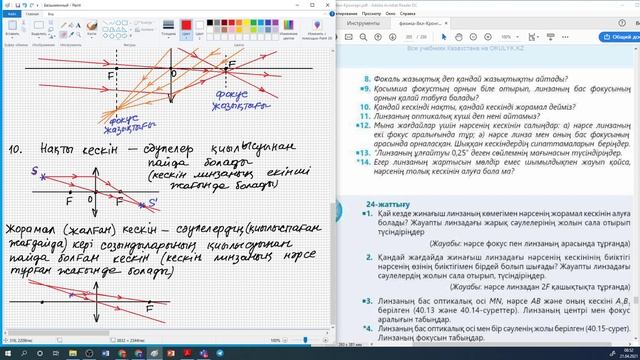
Task: Click the Paint zoom slider handle
Action: (x=305, y=340)
